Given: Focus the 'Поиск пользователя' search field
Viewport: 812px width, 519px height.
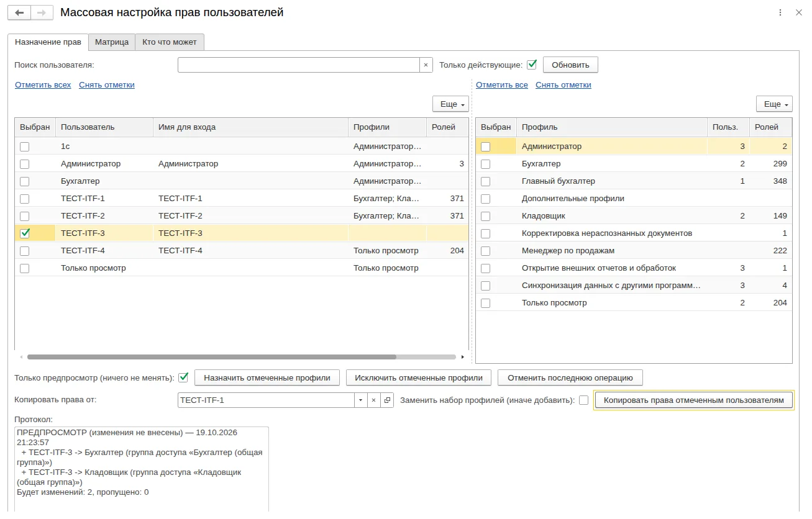Looking at the screenshot, I should point(299,65).
